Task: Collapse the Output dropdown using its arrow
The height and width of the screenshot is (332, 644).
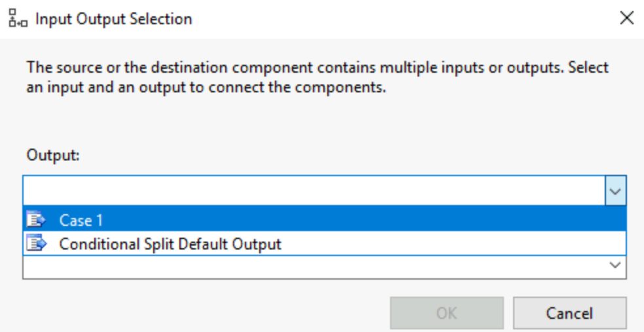Action: pyautogui.click(x=615, y=191)
